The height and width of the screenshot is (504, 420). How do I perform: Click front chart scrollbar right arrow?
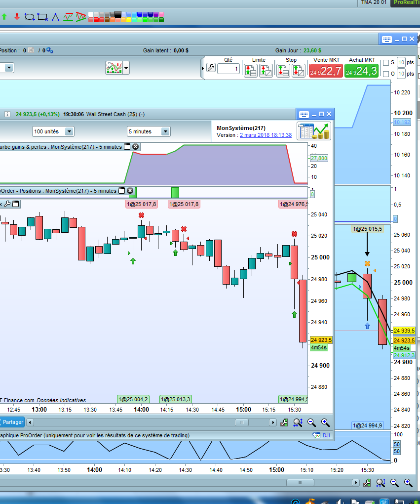pyautogui.click(x=272, y=422)
